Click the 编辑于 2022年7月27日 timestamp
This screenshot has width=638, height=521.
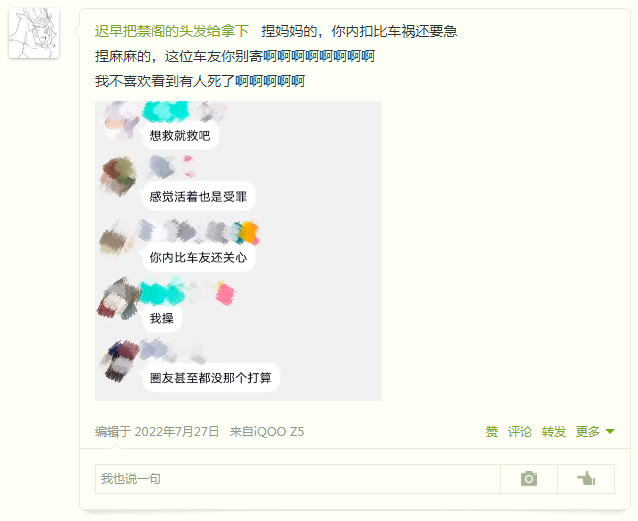click(x=157, y=431)
